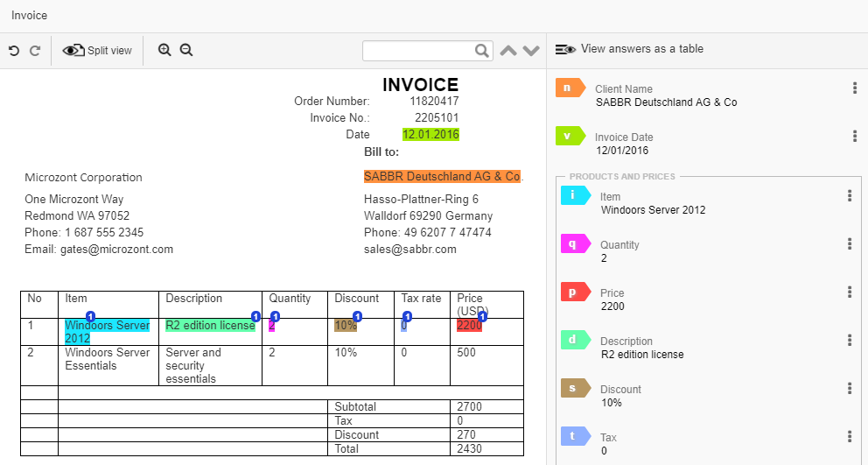Screen dimensions: 868x465
Task: Click highlighted SABBR Deutschland AG & Co text
Action: [442, 176]
